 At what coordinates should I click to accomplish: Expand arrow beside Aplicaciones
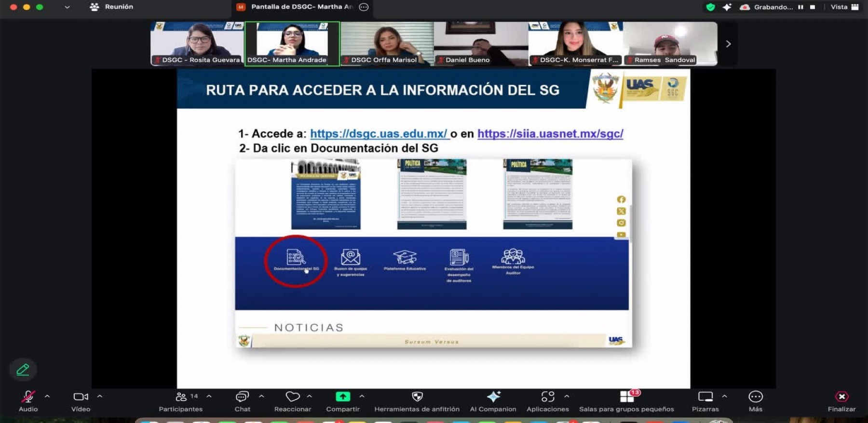pyautogui.click(x=567, y=397)
